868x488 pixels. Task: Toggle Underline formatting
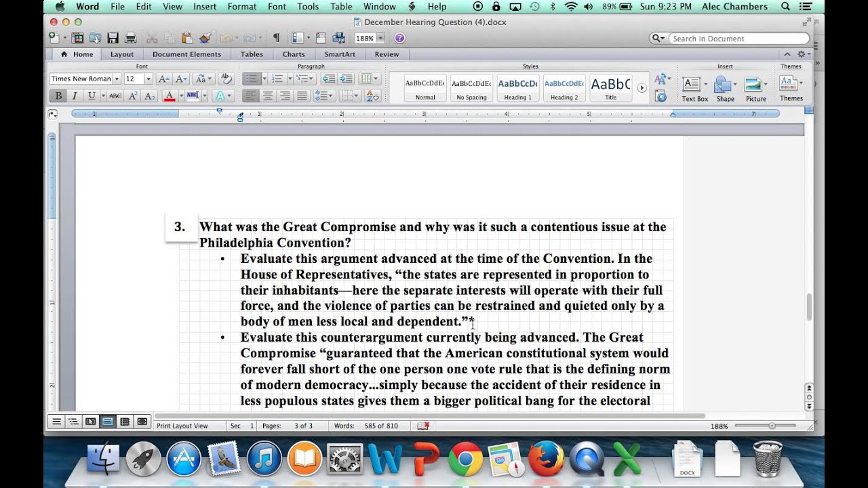pos(92,96)
